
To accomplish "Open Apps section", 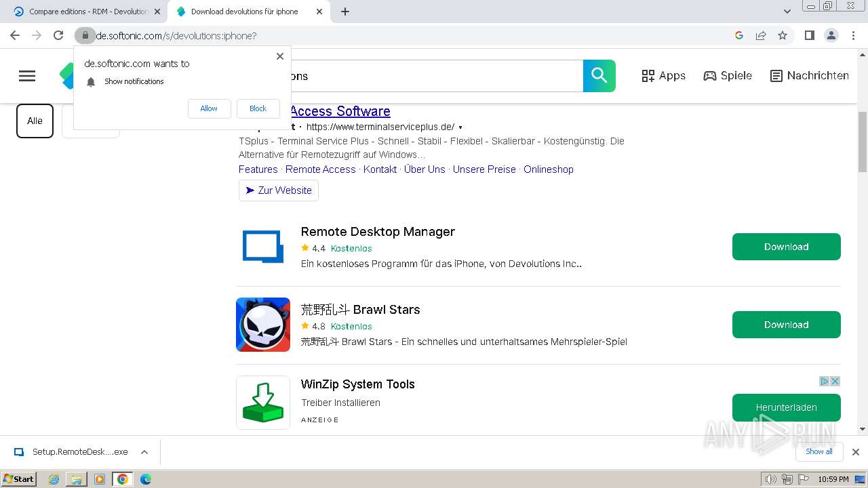I will (x=664, y=76).
